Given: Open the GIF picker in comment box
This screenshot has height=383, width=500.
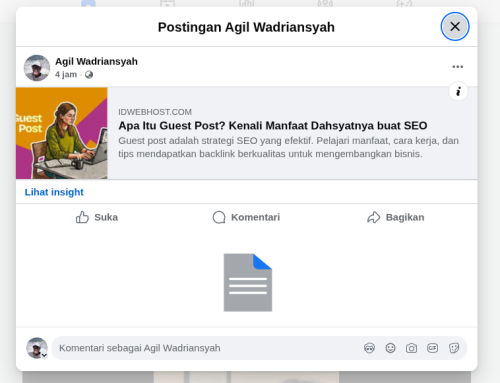Looking at the screenshot, I should [x=432, y=348].
